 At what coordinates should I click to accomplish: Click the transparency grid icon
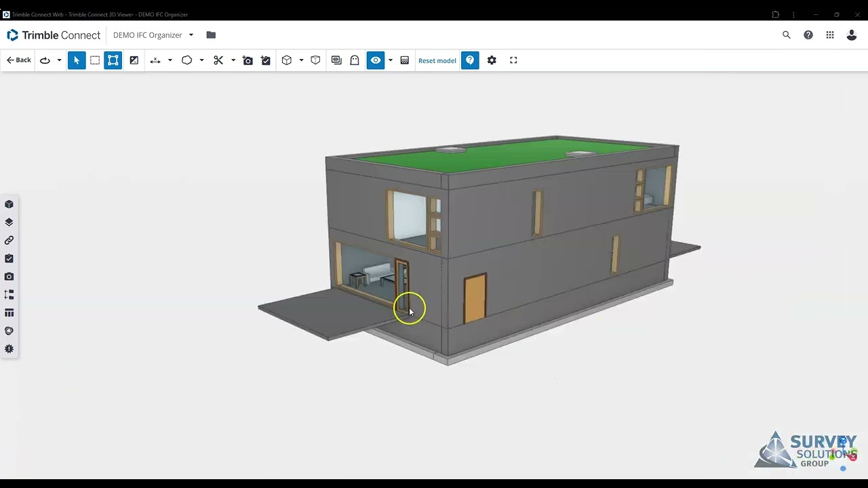click(405, 60)
